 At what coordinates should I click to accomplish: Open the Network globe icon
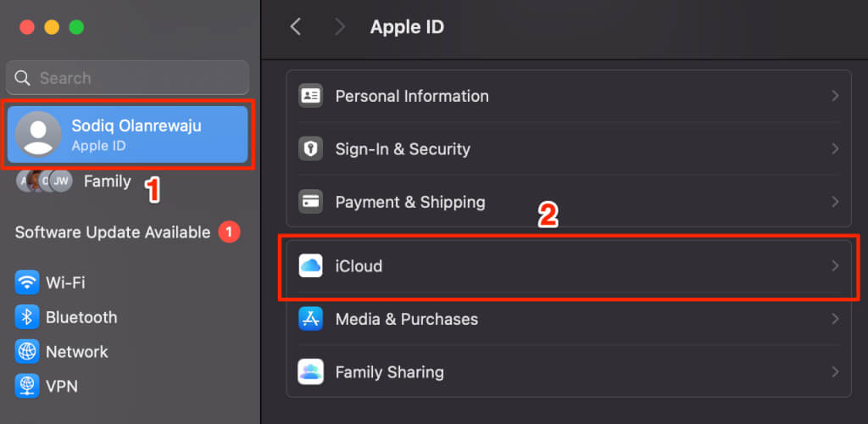pos(27,351)
